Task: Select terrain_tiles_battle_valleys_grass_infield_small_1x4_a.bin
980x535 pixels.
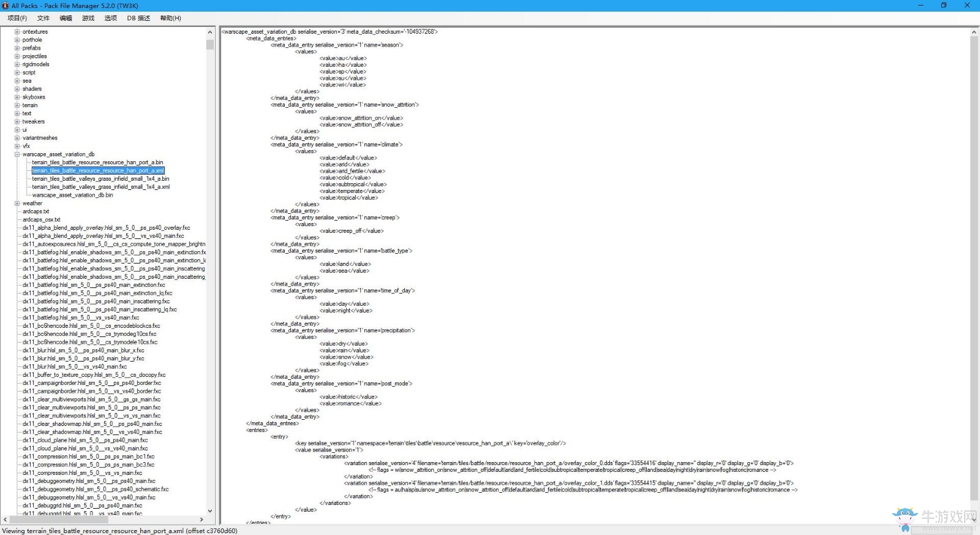Action: coord(100,179)
